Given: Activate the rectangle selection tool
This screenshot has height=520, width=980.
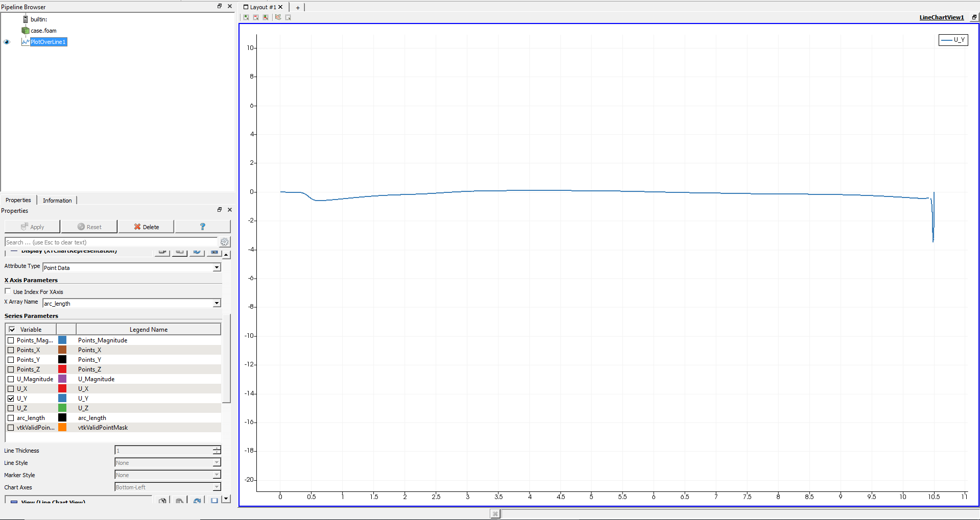Looking at the screenshot, I should 288,17.
